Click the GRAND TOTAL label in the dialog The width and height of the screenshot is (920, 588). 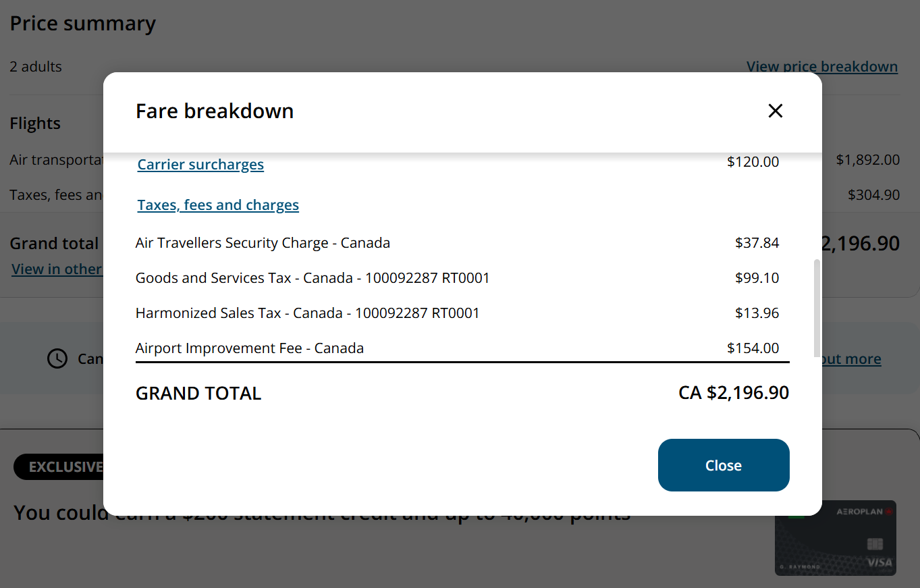click(198, 394)
